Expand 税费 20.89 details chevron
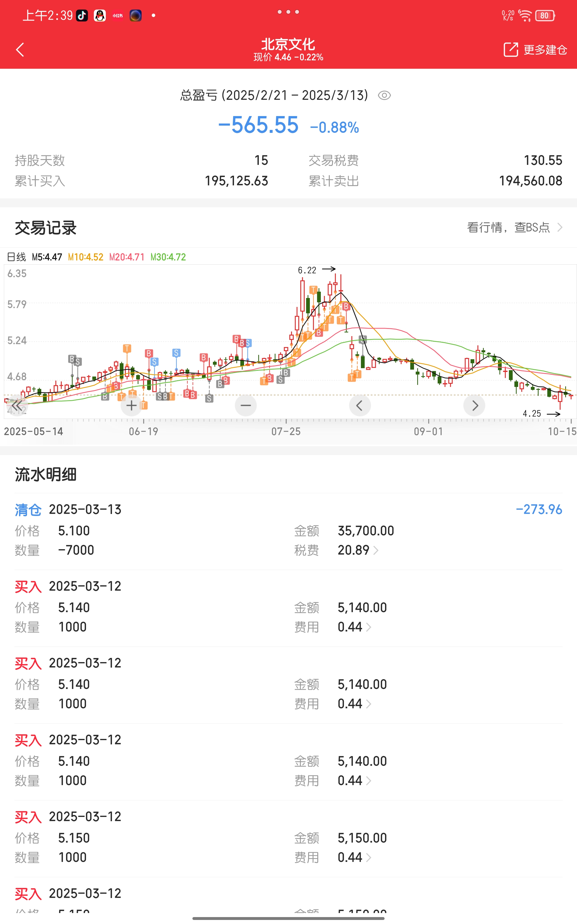The height and width of the screenshot is (924, 577). (x=376, y=550)
